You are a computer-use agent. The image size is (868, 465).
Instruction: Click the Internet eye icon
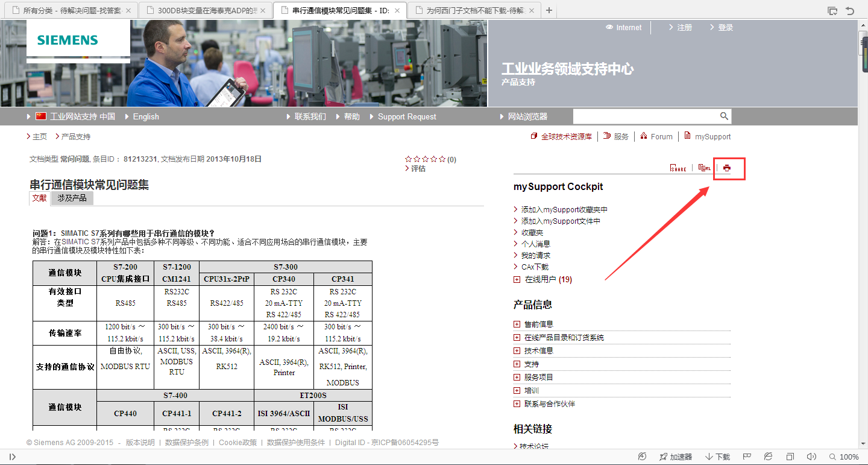609,27
